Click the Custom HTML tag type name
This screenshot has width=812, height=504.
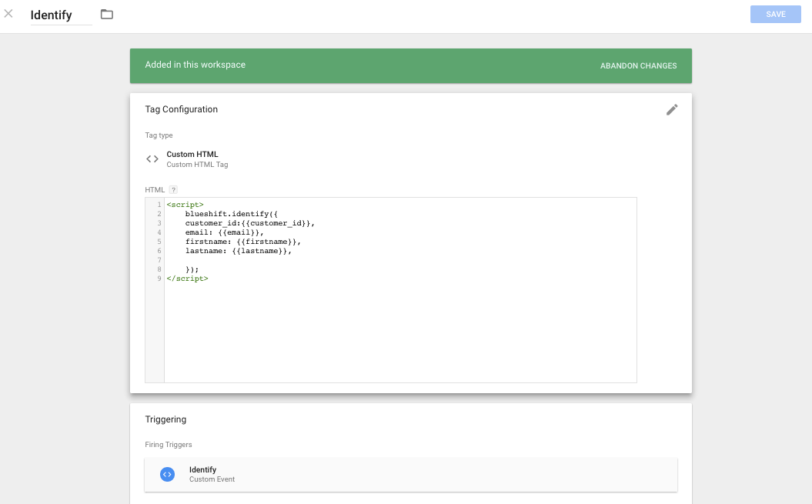pyautogui.click(x=192, y=155)
